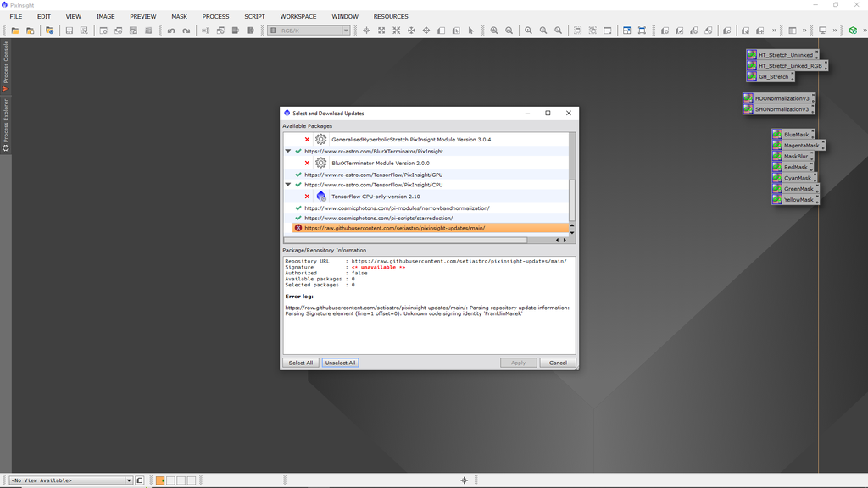Open the SCRIPT menu
Screen dimensions: 868x488
click(254, 17)
